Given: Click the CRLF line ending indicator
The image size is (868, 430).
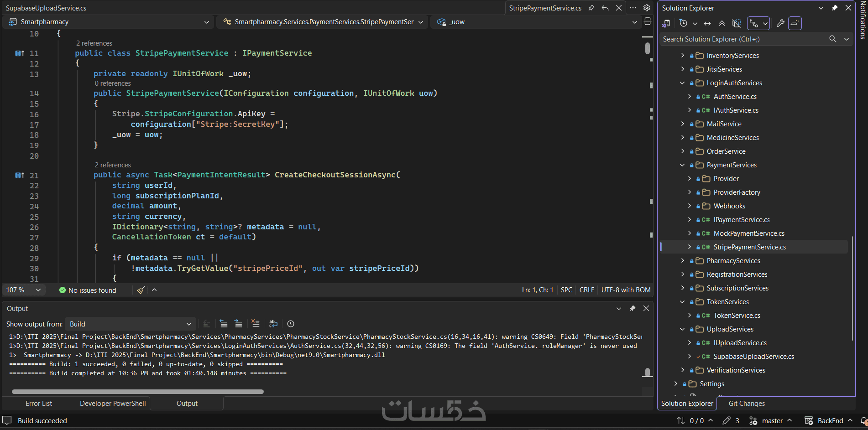Looking at the screenshot, I should (586, 290).
